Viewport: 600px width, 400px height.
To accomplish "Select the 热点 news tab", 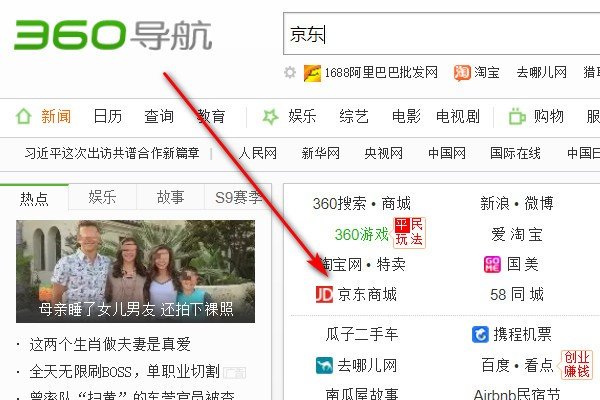I will pyautogui.click(x=34, y=198).
